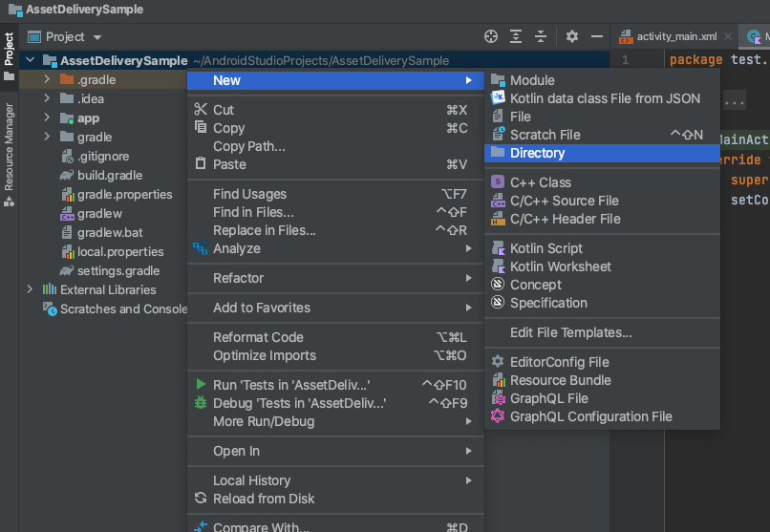Click the GraphQL File icon
The height and width of the screenshot is (532, 770).
[498, 398]
